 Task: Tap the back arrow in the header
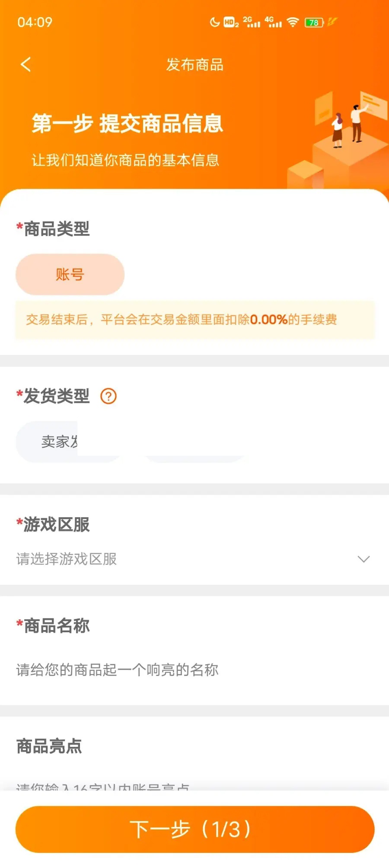point(26,64)
